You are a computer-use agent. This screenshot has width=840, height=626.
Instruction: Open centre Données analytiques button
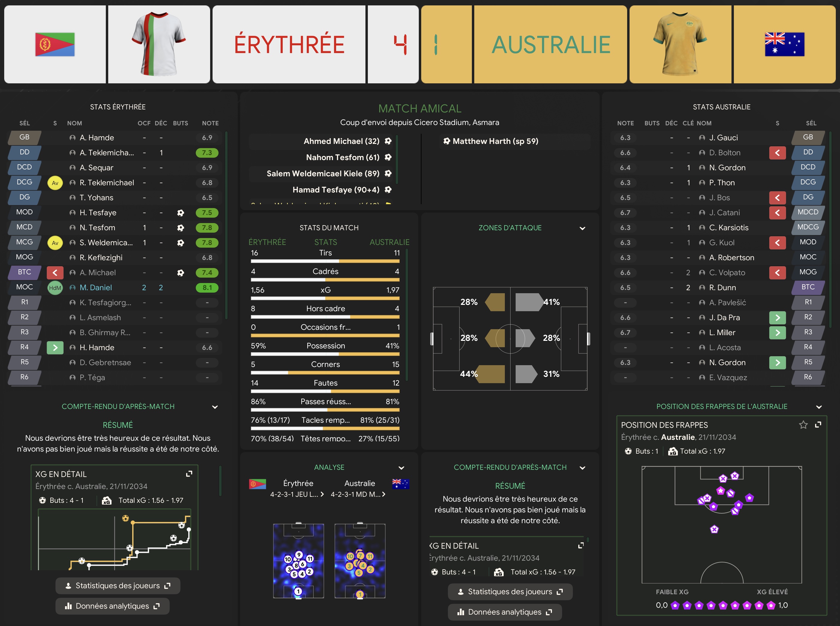(x=505, y=612)
